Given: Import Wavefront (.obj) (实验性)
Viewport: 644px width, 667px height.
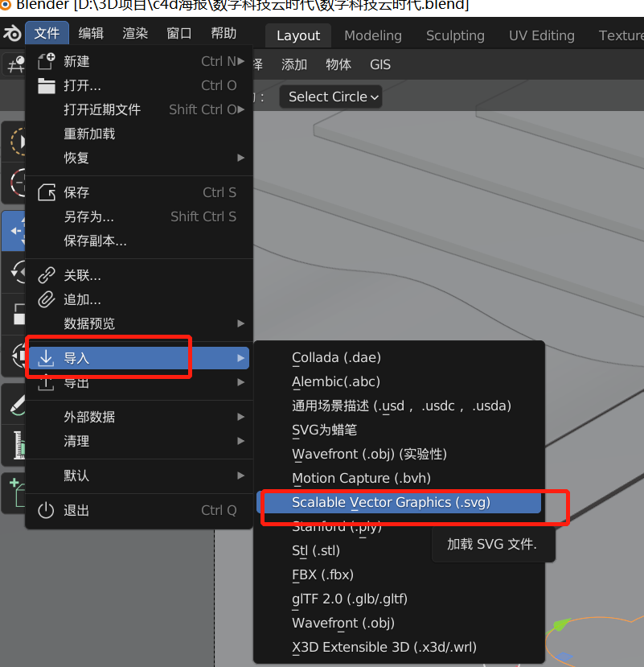Looking at the screenshot, I should tap(399, 455).
